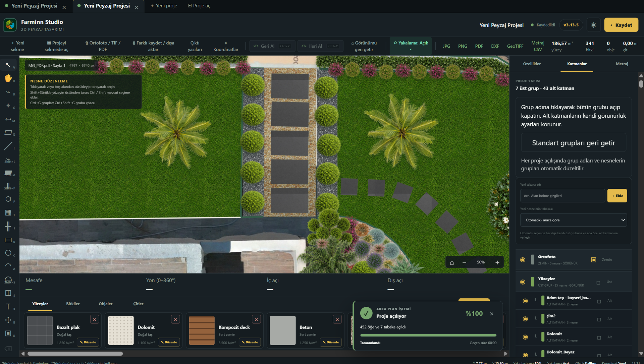644x364 pixels.
Task: Select the hexagon polygon tool
Action: (8, 199)
